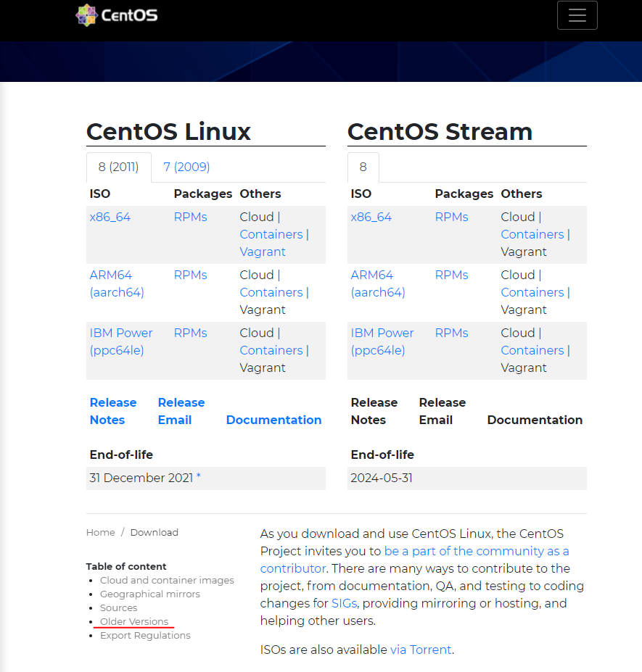
Task: Open CentOS Linux ARM64 (aarch64) ISO link
Action: pos(117,283)
